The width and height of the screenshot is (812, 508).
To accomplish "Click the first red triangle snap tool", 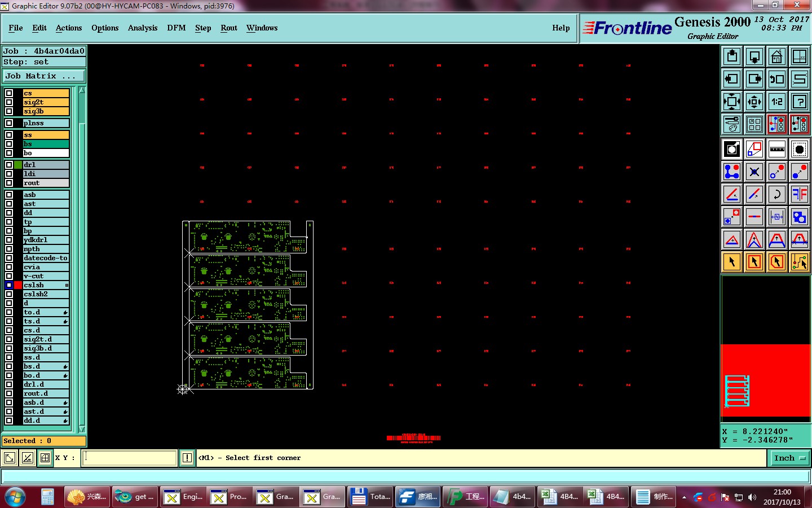I will coord(732,239).
